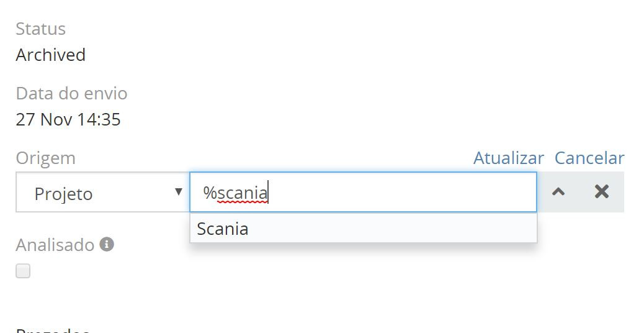Click the Status field label
Image resolution: width=644 pixels, height=333 pixels.
pos(40,29)
